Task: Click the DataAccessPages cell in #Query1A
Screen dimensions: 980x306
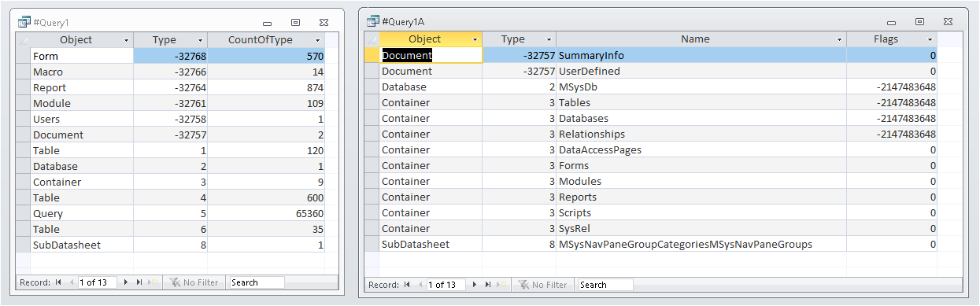Action: point(701,149)
